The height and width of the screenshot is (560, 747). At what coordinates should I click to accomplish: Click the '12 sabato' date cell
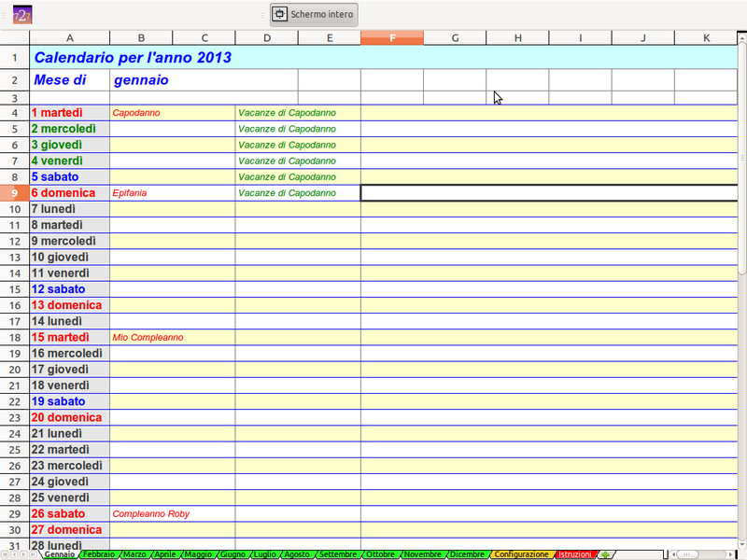click(69, 289)
